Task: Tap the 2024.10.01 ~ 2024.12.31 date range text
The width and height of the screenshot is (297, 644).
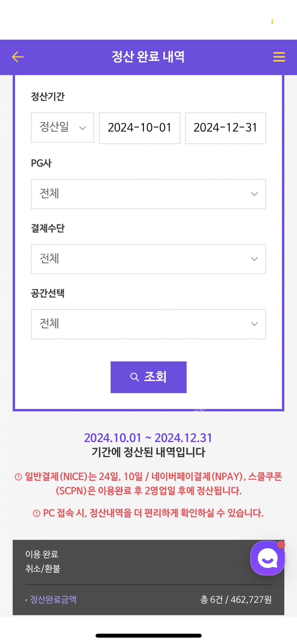Action: point(148,438)
